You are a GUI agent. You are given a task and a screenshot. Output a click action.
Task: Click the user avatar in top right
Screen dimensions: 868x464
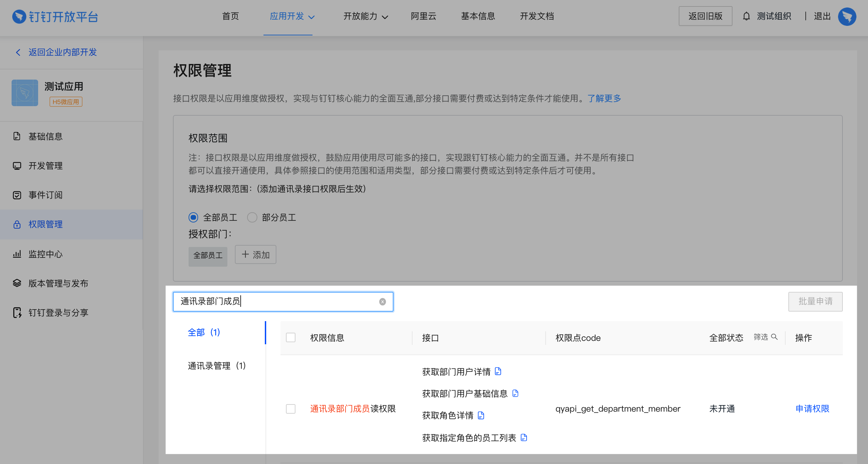847,16
